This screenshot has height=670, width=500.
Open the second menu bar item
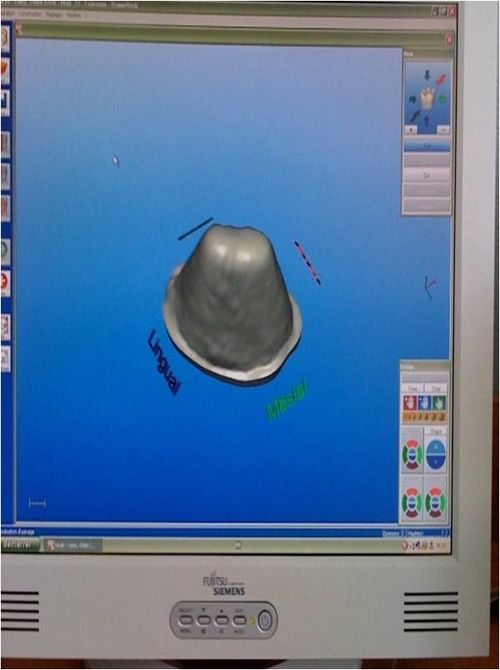pyautogui.click(x=32, y=15)
